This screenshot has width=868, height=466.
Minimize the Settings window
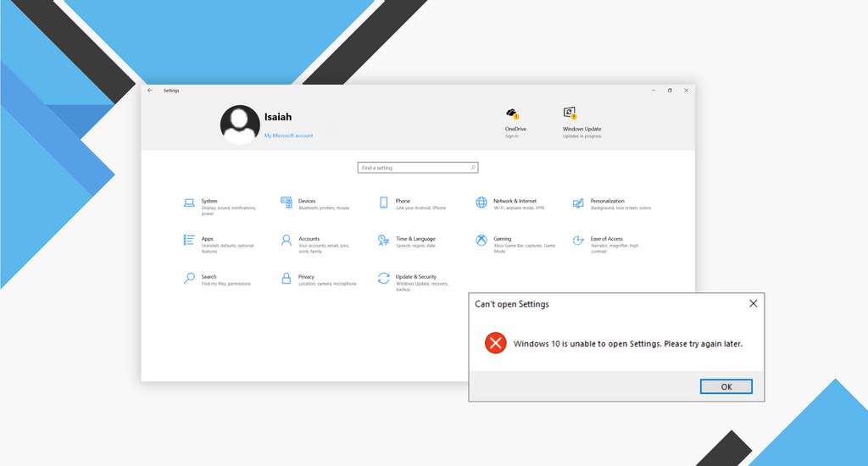(654, 90)
